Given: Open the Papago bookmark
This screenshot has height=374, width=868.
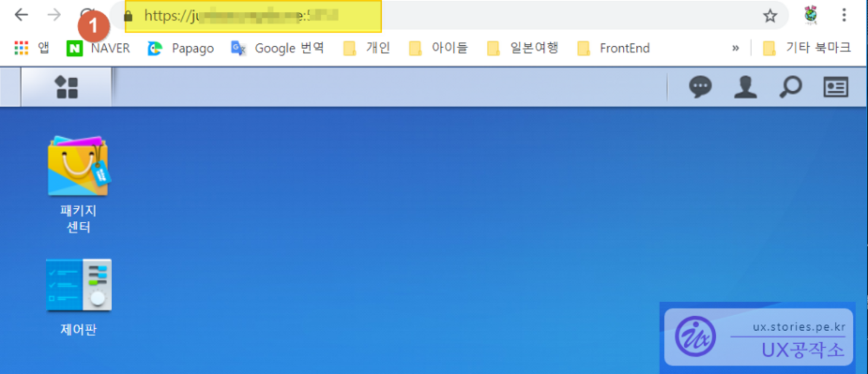Looking at the screenshot, I should (180, 48).
